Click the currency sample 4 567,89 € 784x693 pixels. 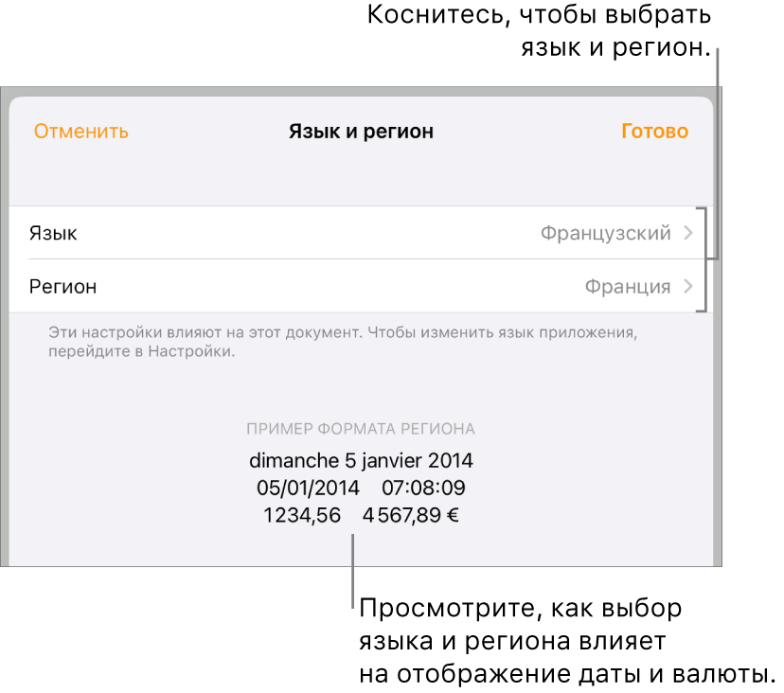coord(410,516)
